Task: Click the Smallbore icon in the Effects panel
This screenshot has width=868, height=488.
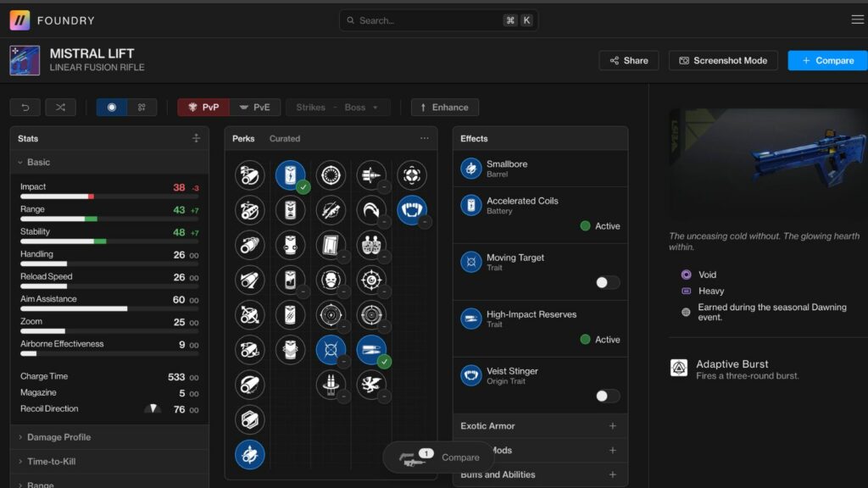Action: tap(471, 169)
